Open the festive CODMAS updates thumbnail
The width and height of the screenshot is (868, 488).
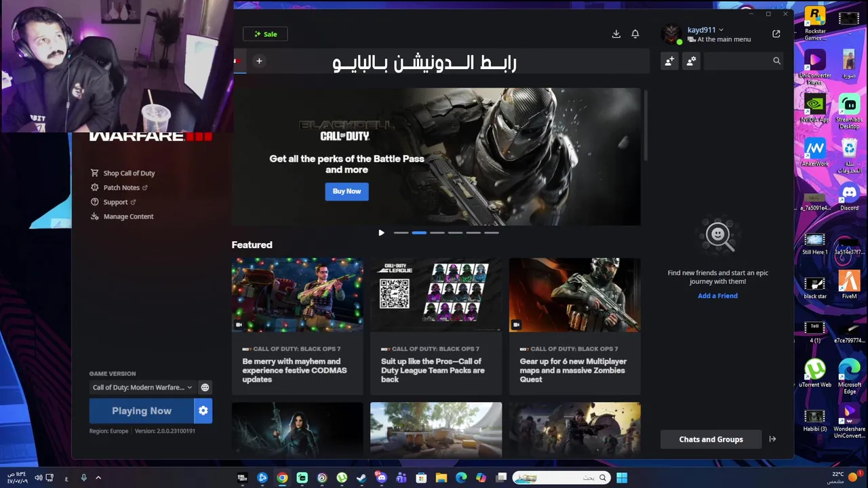click(x=297, y=295)
